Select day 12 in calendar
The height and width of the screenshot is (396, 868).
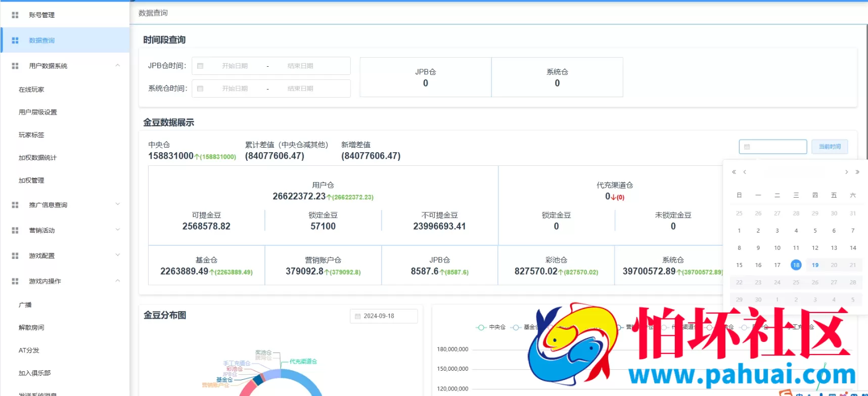tap(815, 248)
